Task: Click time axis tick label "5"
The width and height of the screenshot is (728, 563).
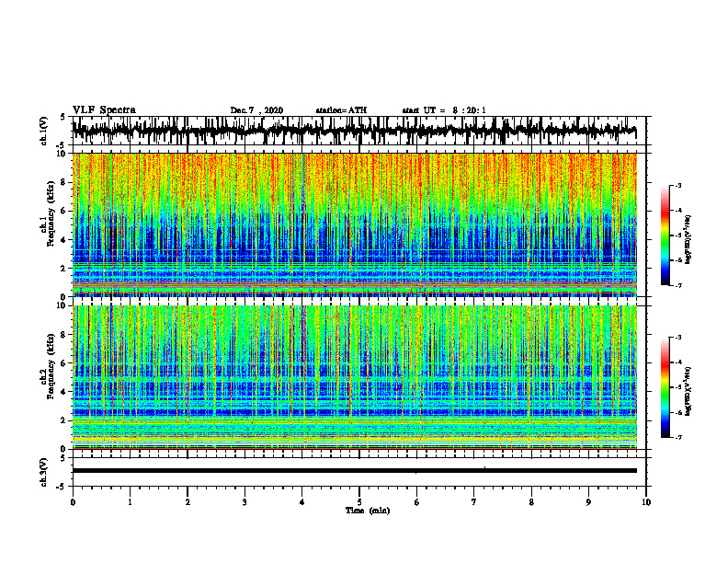Action: (x=359, y=502)
